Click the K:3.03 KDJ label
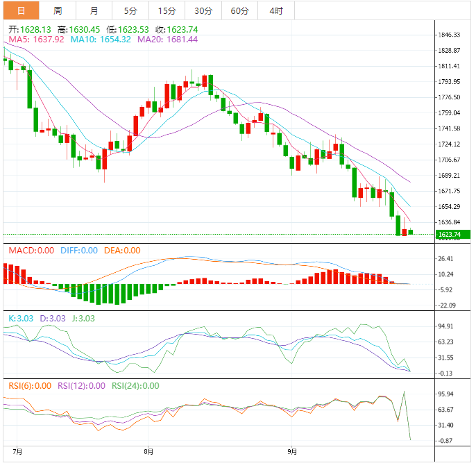The image size is (476, 470). click(x=21, y=319)
